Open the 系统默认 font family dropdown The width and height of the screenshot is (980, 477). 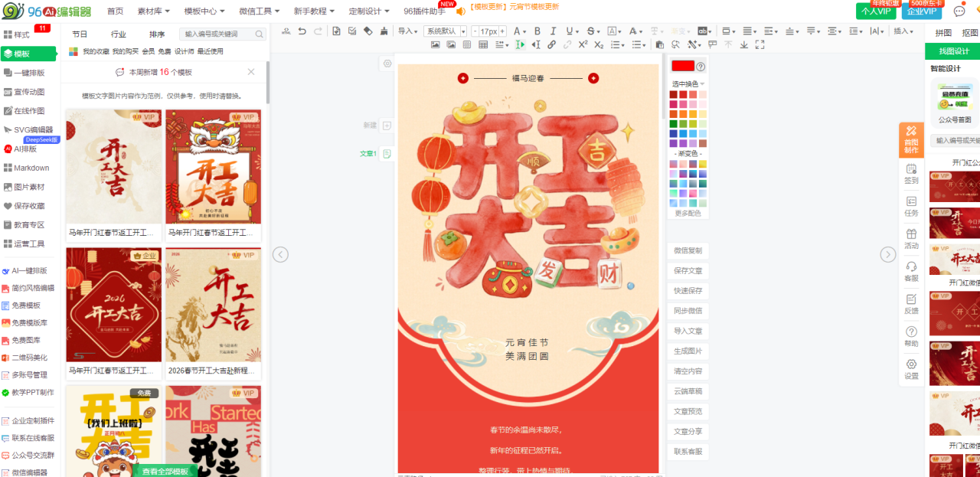tap(445, 31)
